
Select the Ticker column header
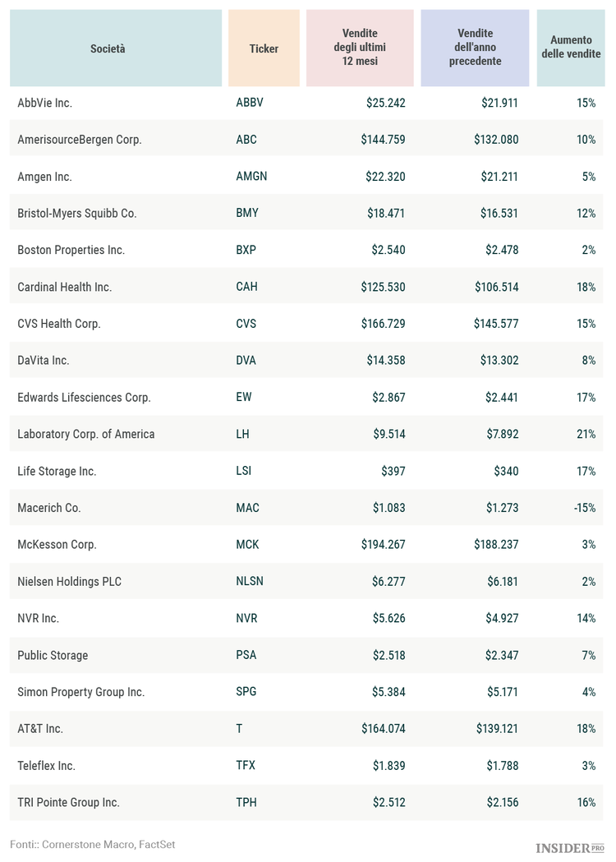click(x=264, y=48)
